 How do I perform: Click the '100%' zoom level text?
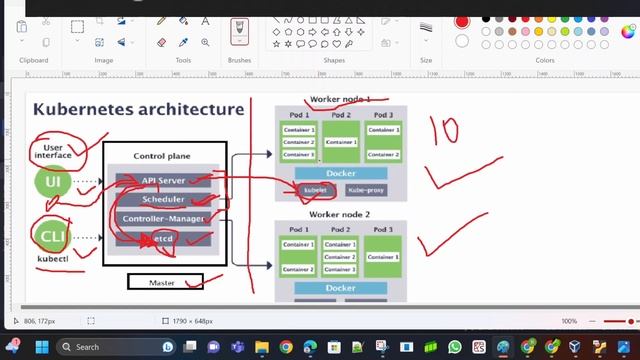[569, 321]
